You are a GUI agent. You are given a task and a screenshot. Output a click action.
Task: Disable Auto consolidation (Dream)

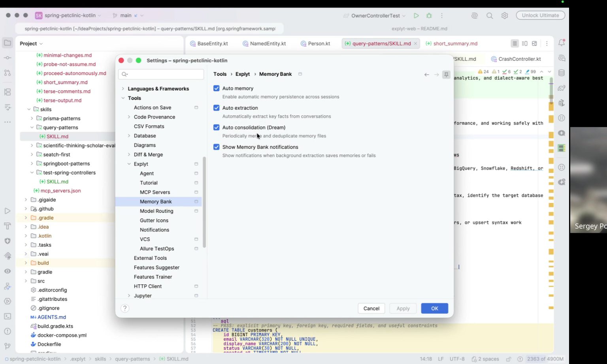pos(216,128)
